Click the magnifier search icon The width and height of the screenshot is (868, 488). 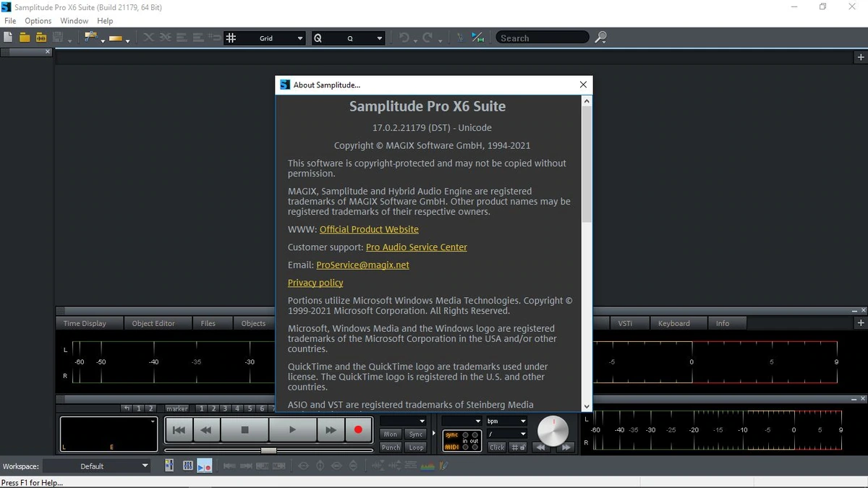(600, 38)
